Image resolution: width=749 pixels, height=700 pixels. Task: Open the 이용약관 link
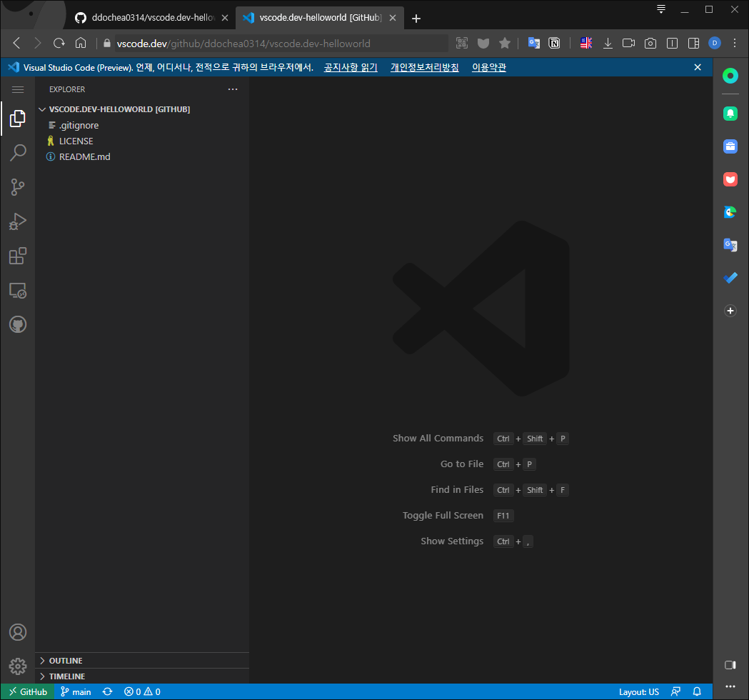tap(489, 67)
